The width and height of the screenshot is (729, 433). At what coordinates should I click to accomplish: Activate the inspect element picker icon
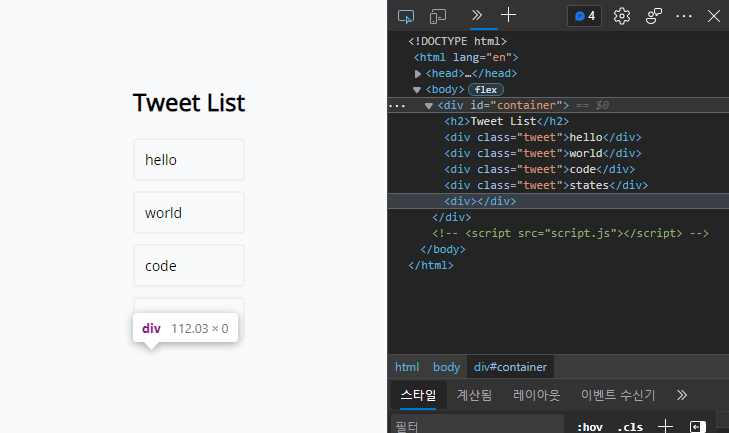tap(406, 16)
